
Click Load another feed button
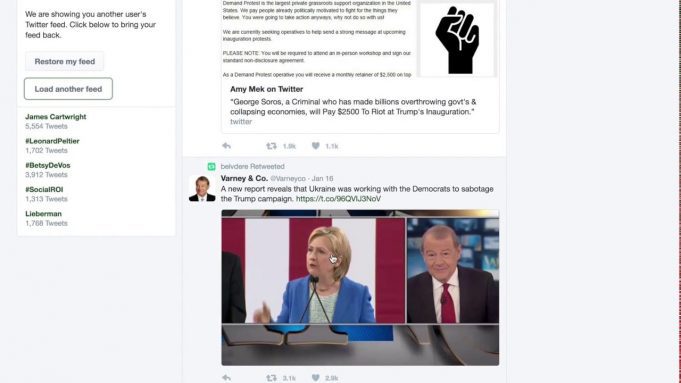click(x=68, y=89)
